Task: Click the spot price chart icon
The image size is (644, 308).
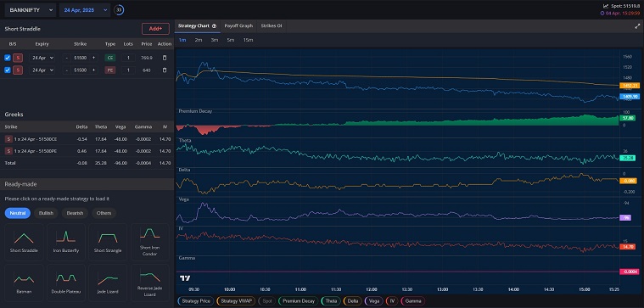Action: [x=606, y=6]
